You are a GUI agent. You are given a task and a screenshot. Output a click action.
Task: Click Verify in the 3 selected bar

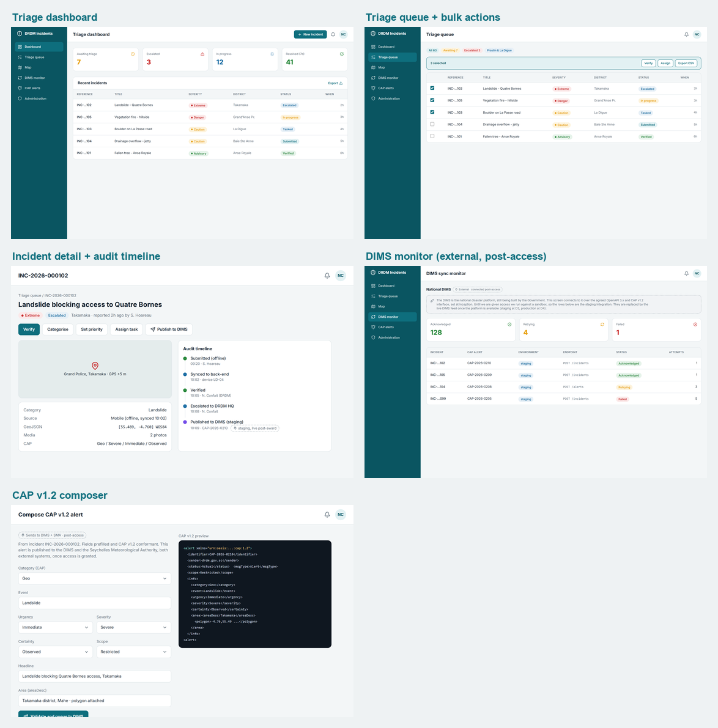[648, 63]
